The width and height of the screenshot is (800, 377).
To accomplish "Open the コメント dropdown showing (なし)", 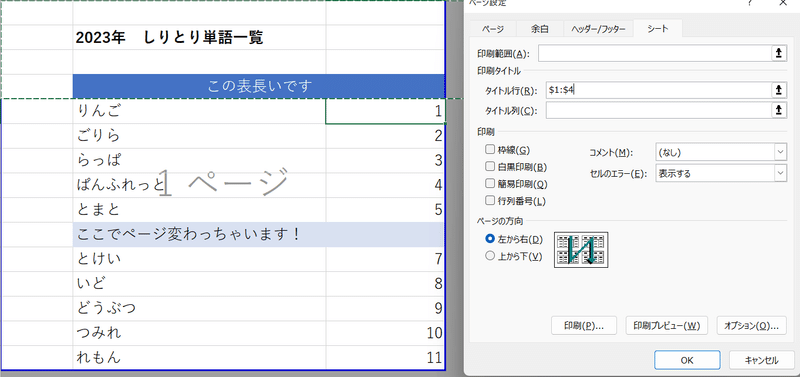I will 720,152.
